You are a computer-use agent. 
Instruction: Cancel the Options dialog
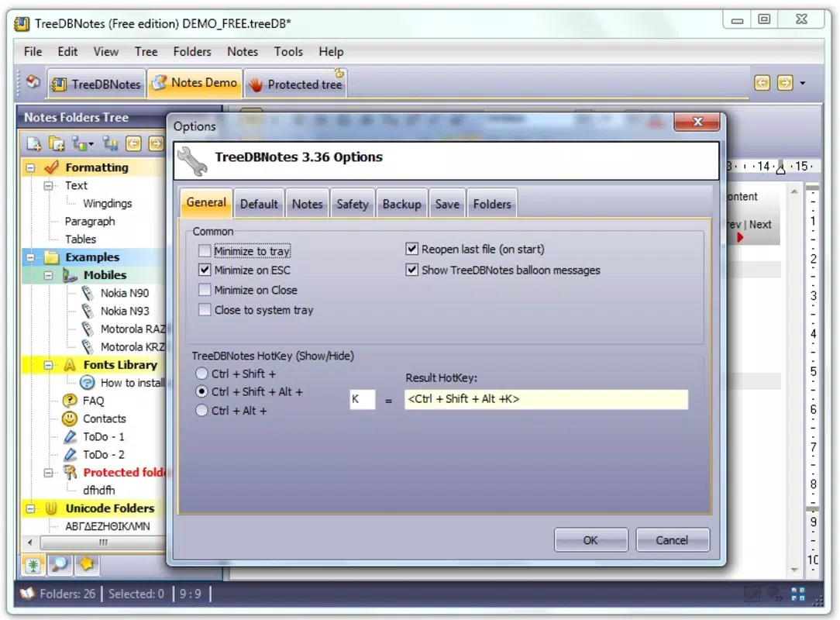(673, 540)
